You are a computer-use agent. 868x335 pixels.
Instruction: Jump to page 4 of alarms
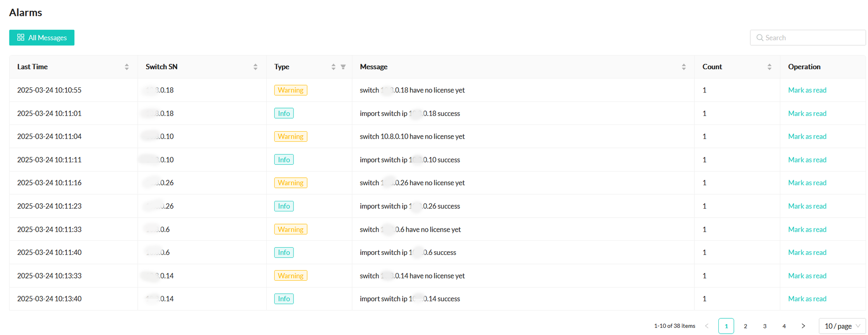pyautogui.click(x=784, y=326)
